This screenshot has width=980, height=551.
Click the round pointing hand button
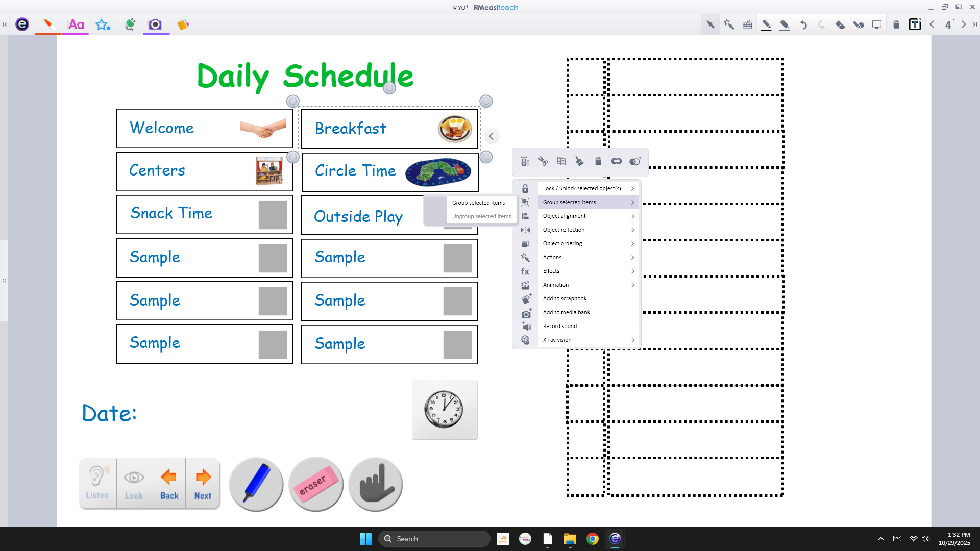(x=376, y=484)
